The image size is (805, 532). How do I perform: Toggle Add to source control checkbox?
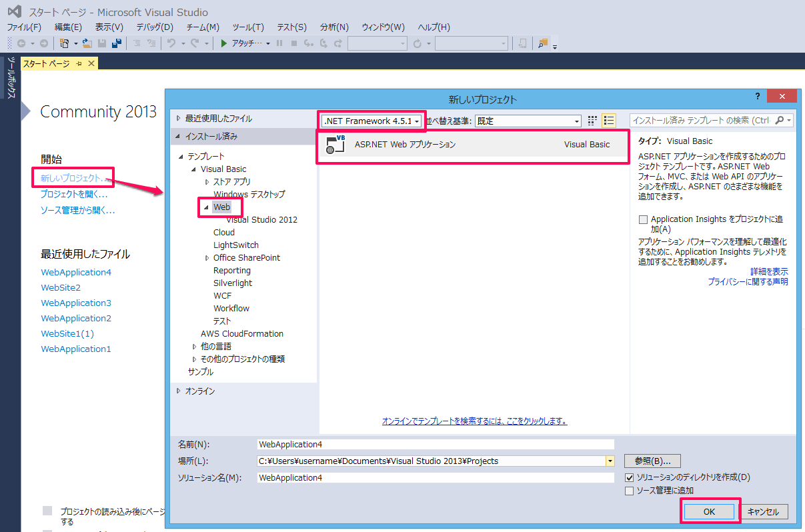[x=629, y=491]
